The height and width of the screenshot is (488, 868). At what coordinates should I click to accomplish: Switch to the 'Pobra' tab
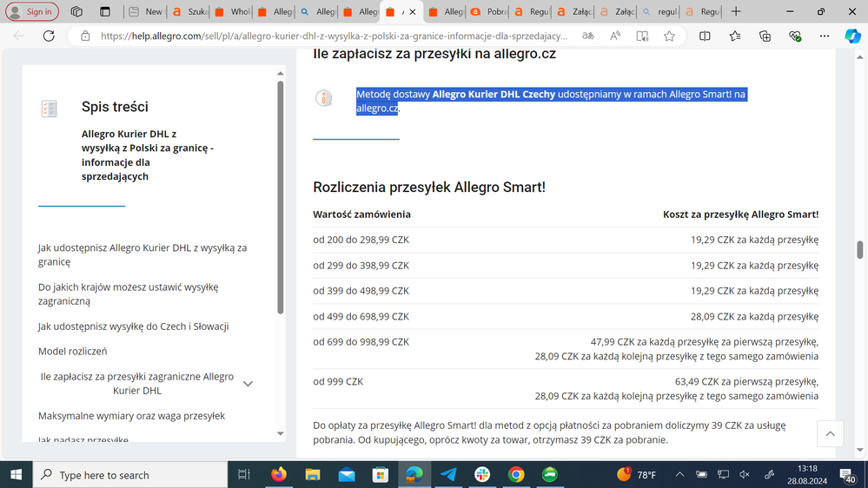pos(489,11)
